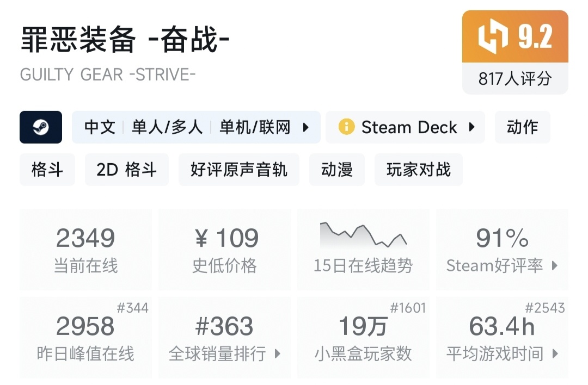Tap the 史低价格 ¥109 card
The width and height of the screenshot is (588, 385).
[225, 250]
